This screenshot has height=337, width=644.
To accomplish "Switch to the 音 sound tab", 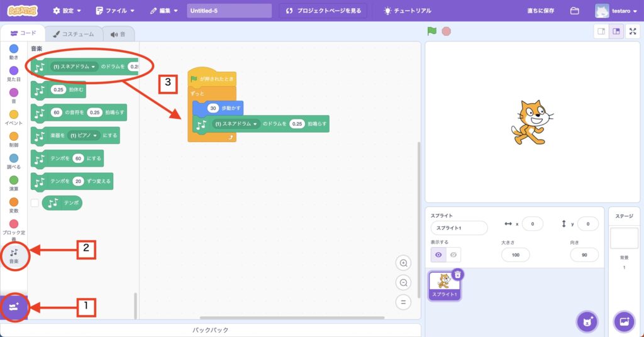I will click(118, 34).
